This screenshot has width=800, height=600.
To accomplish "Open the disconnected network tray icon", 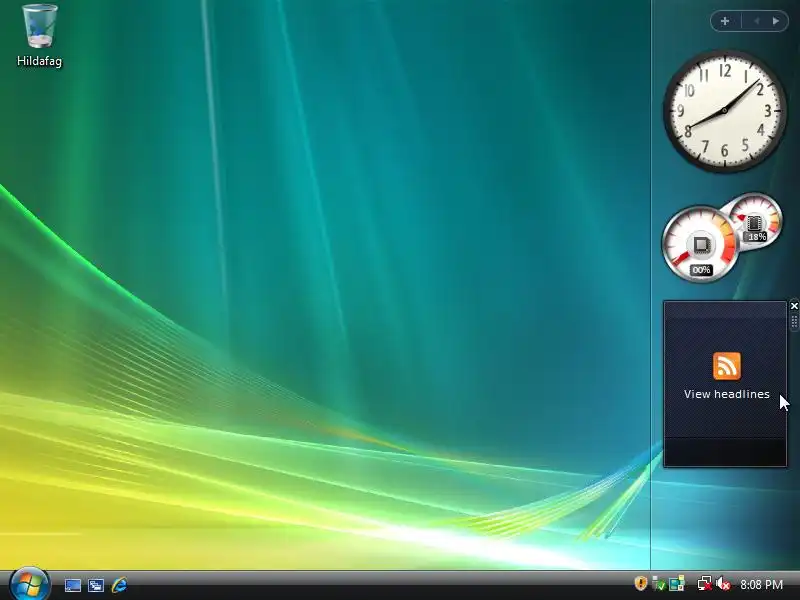I will coord(705,584).
